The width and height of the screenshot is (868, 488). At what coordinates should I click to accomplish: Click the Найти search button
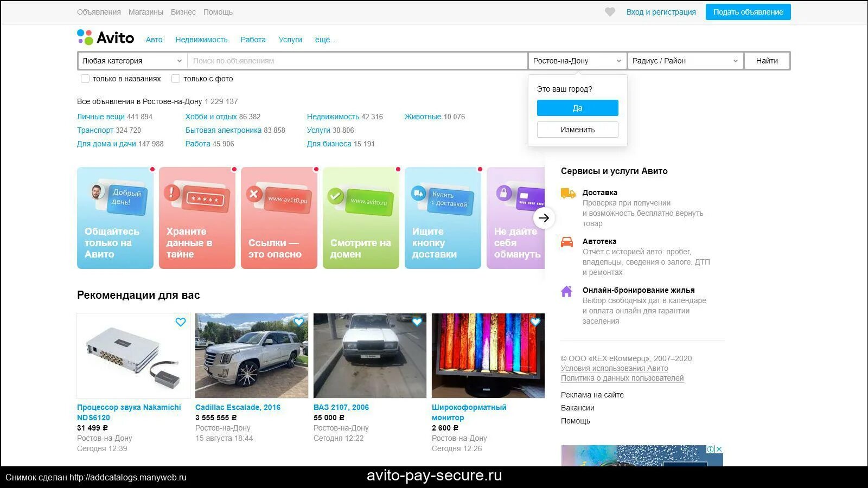767,61
